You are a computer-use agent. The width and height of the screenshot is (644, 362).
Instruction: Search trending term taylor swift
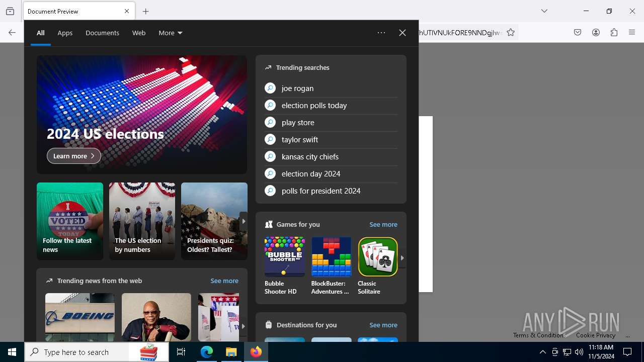tap(331, 139)
